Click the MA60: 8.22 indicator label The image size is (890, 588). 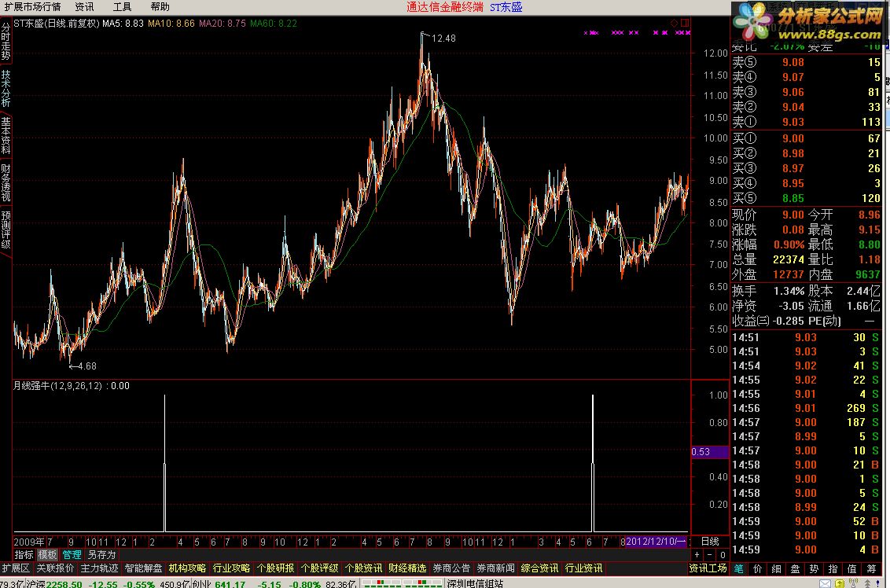274,24
